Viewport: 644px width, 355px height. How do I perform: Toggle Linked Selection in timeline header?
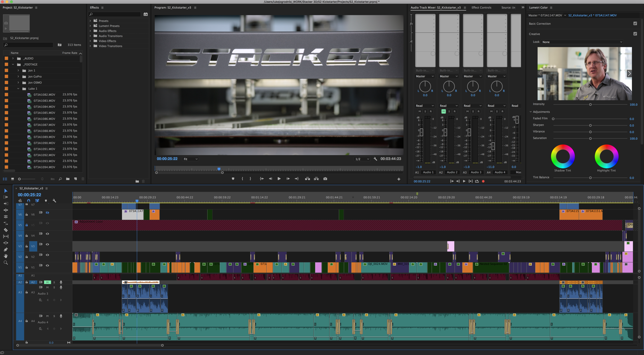pyautogui.click(x=37, y=201)
